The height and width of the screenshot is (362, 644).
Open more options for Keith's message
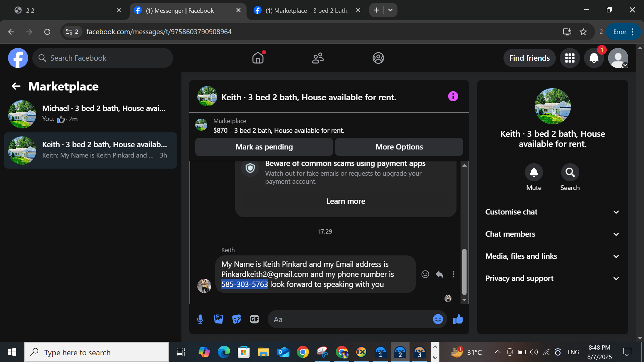pyautogui.click(x=453, y=274)
